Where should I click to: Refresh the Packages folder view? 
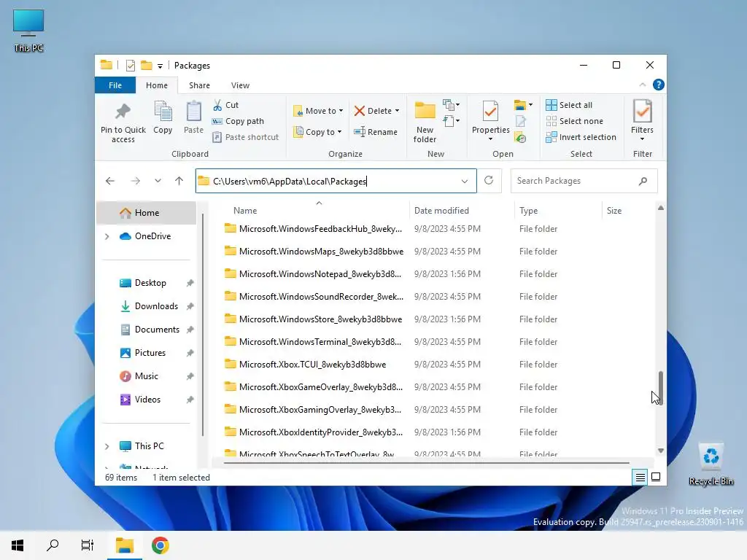[489, 181]
